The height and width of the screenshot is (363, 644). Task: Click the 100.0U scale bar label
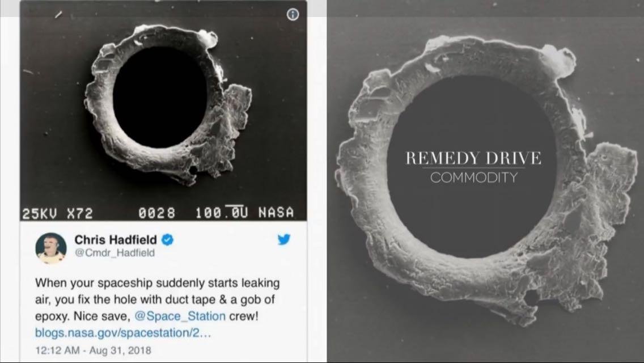pos(222,212)
